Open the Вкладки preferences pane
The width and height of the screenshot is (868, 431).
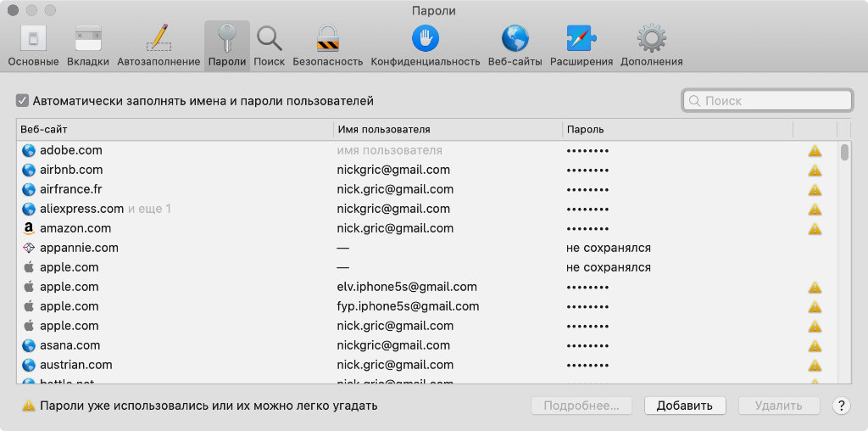[x=88, y=45]
